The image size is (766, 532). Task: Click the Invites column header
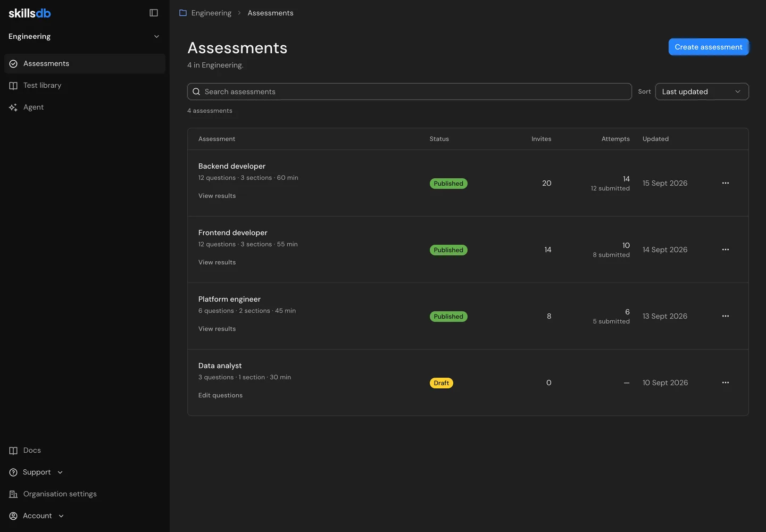[542, 139]
